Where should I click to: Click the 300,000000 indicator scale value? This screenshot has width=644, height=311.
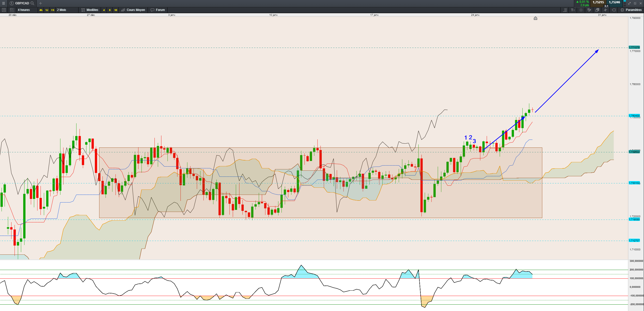click(636, 261)
